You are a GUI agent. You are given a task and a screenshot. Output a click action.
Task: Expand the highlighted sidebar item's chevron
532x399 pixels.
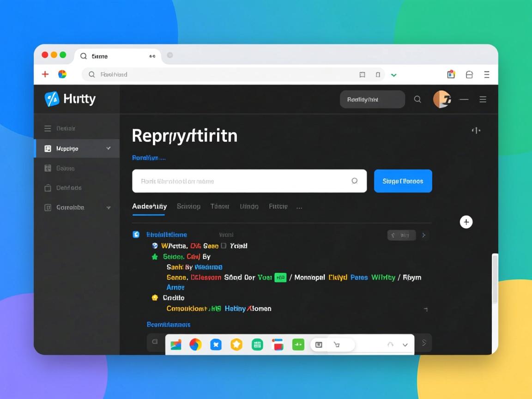[109, 148]
